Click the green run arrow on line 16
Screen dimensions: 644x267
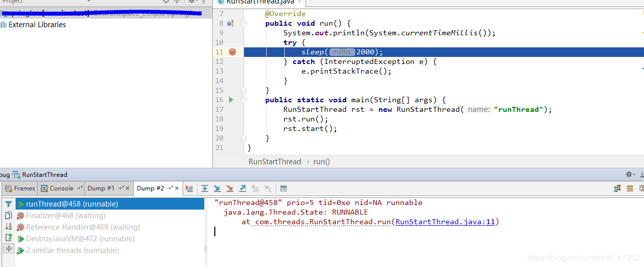point(231,100)
